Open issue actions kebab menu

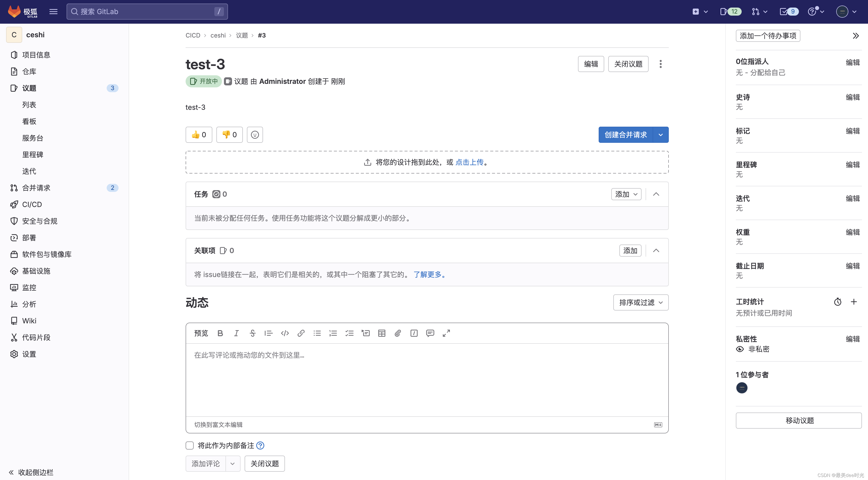[660, 64]
